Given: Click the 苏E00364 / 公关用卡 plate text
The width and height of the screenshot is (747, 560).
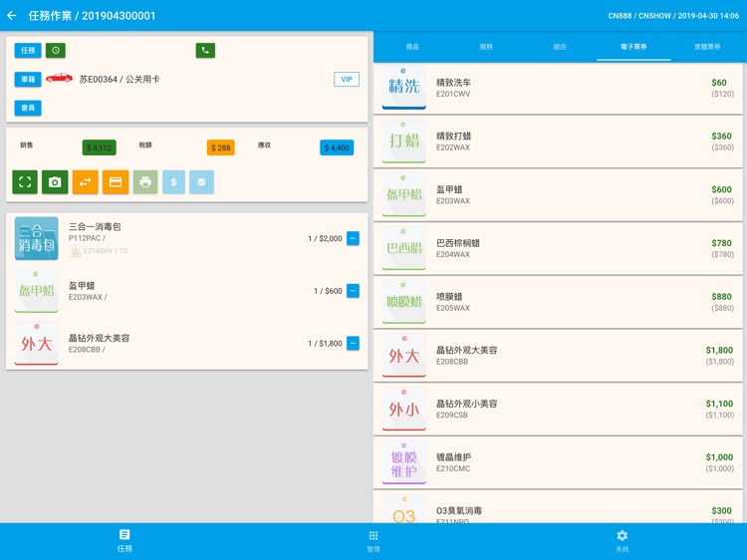Looking at the screenshot, I should point(120,80).
